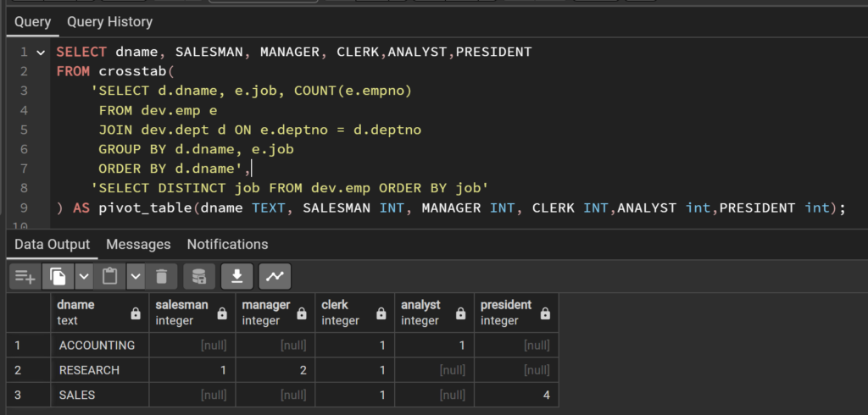The image size is (868, 415).
Task: Click the Paste clipboard icon
Action: pyautogui.click(x=109, y=276)
